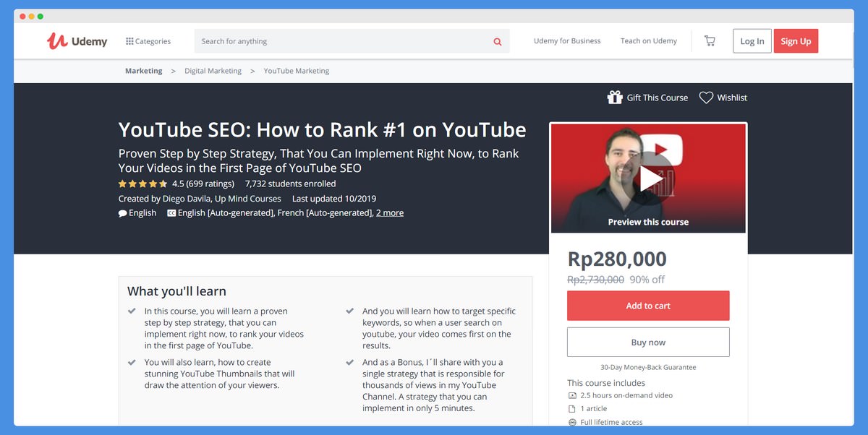This screenshot has width=868, height=435.
Task: Click the struck-through Rp2,730,000 price
Action: click(595, 280)
